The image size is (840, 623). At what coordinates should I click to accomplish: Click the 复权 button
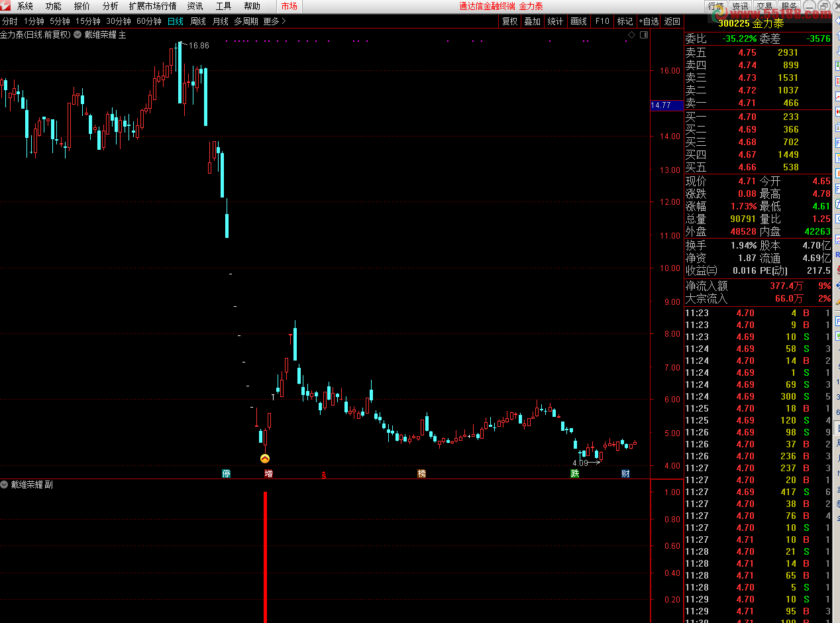(x=509, y=21)
